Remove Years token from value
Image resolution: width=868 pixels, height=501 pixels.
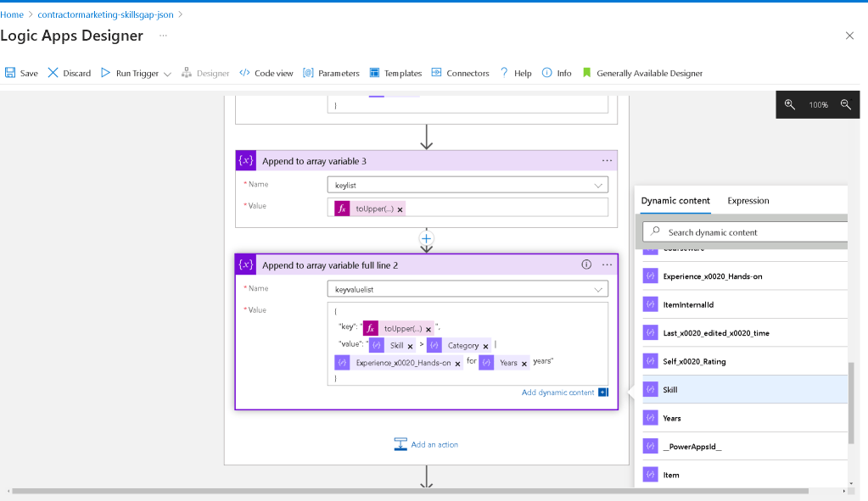pos(524,364)
